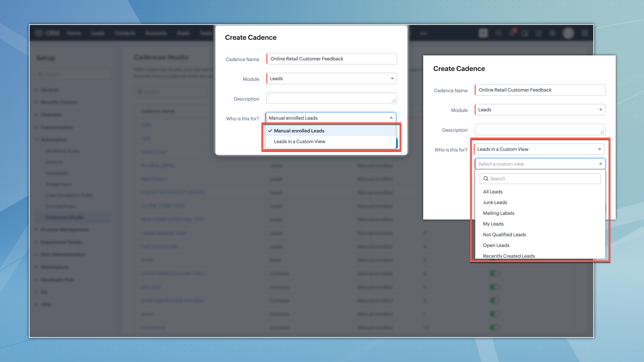Select Junk Leads custom view
Viewport: 644px width, 362px height.
[495, 202]
